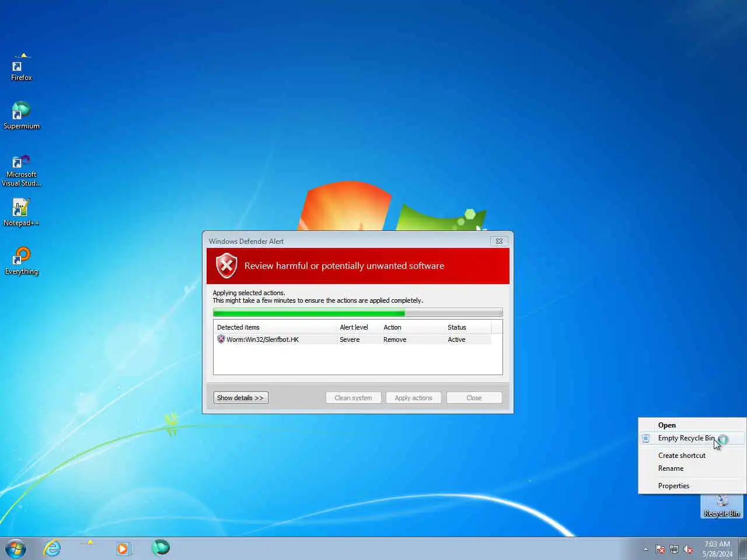Click the Active status cell
The image size is (747, 560).
tap(456, 339)
